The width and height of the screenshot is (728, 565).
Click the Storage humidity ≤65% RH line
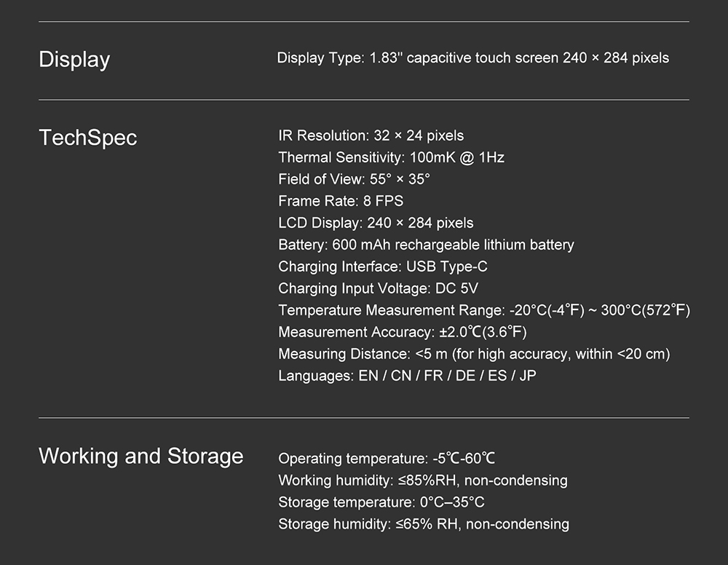[x=424, y=524]
